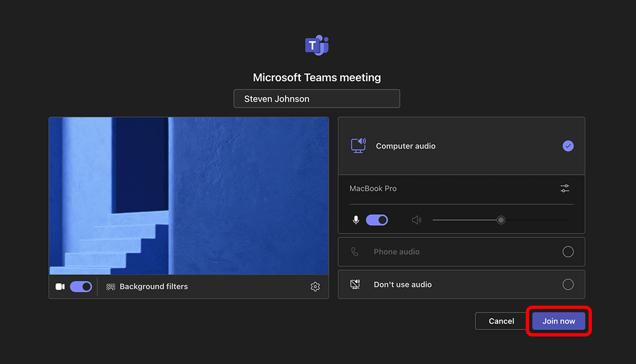Click the Computer audio monitor icon
The height and width of the screenshot is (364, 636).
pyautogui.click(x=358, y=145)
